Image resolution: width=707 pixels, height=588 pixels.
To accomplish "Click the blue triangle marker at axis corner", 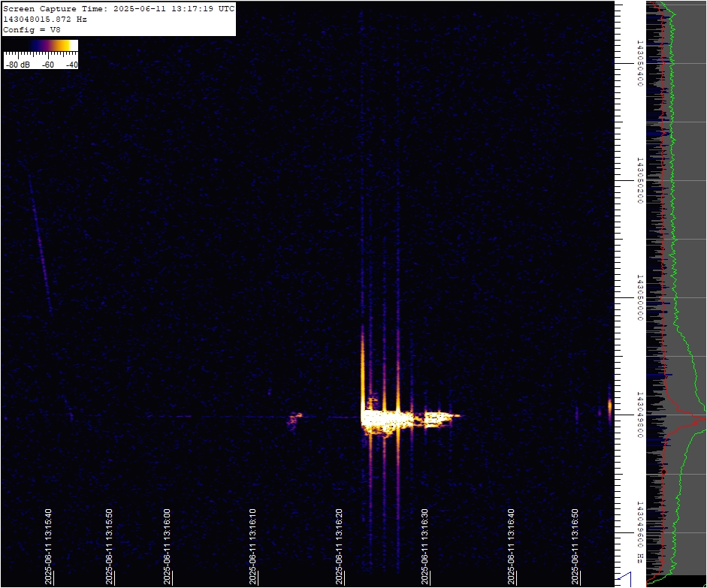I will pyautogui.click(x=624, y=579).
